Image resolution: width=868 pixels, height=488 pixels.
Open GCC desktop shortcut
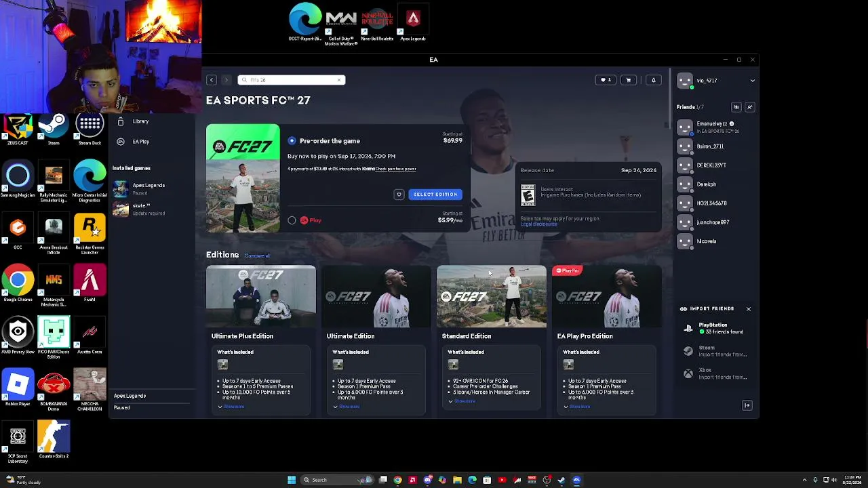[x=18, y=232]
